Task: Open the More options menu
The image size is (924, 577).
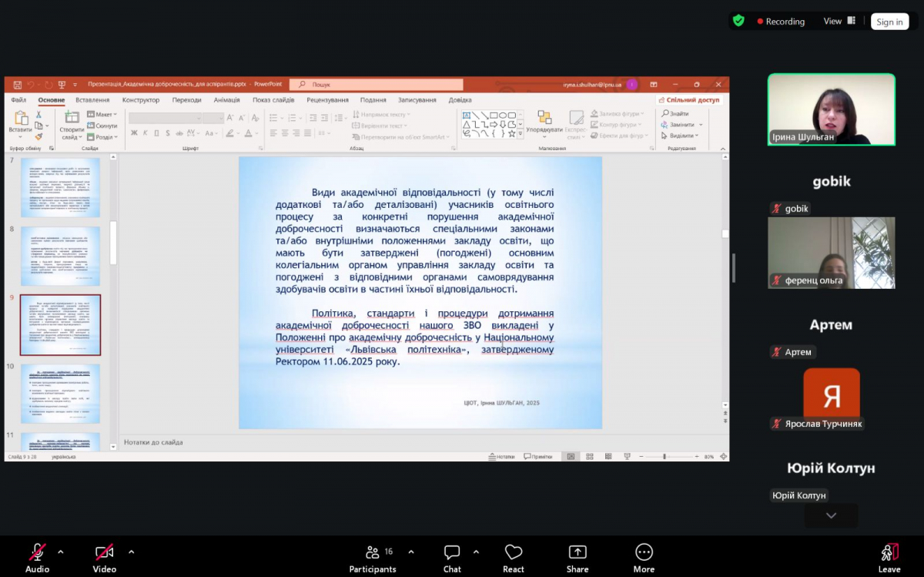Action: click(644, 552)
